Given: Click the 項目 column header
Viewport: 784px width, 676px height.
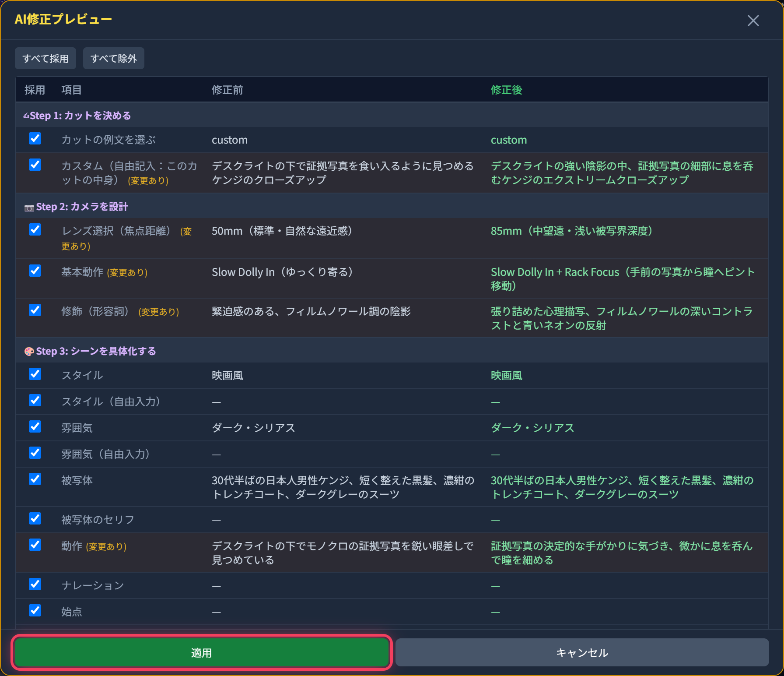Looking at the screenshot, I should [x=71, y=90].
